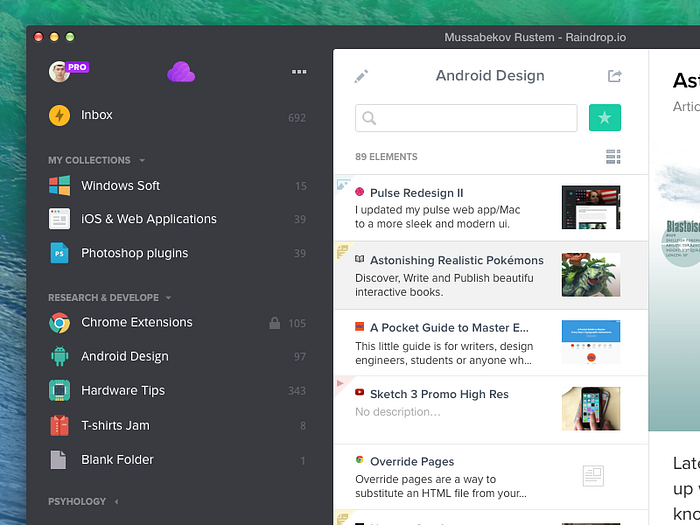The image size is (700, 525).
Task: Click the RESEARCH & DEVELOPE group label
Action: [x=103, y=298]
